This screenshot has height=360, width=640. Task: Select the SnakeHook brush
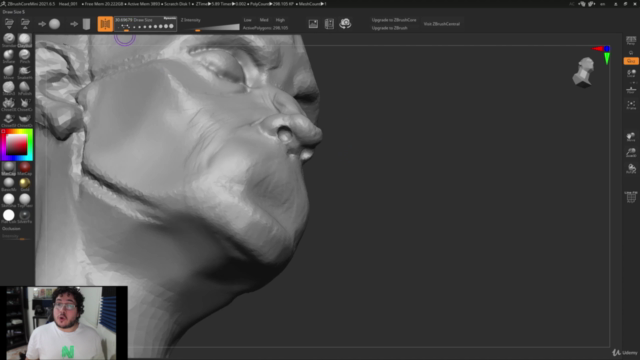click(x=24, y=72)
